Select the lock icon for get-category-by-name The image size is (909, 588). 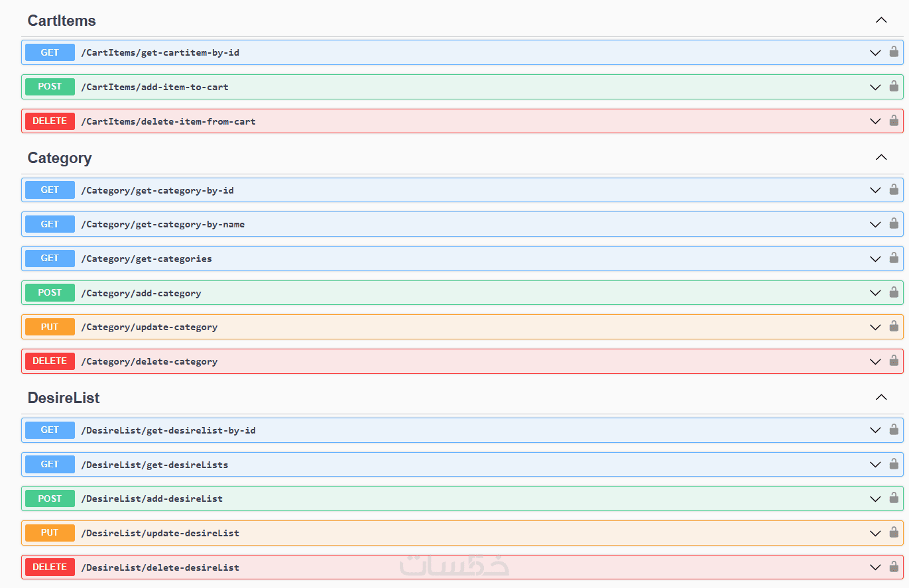[x=894, y=224]
